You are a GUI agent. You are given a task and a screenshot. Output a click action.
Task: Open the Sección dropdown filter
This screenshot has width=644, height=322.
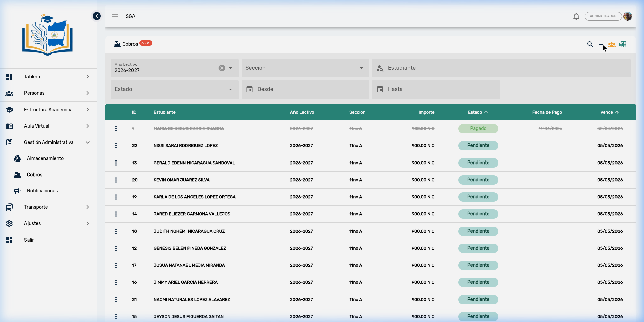point(305,68)
